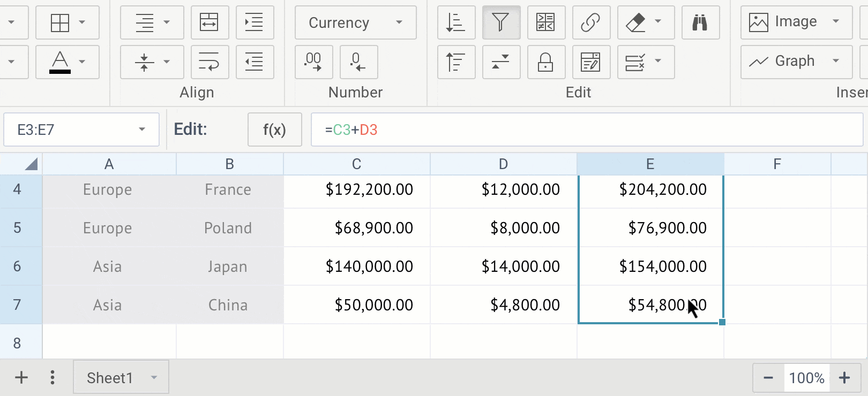The width and height of the screenshot is (868, 396).
Task: Insert a hyperlink with the link icon
Action: click(590, 22)
